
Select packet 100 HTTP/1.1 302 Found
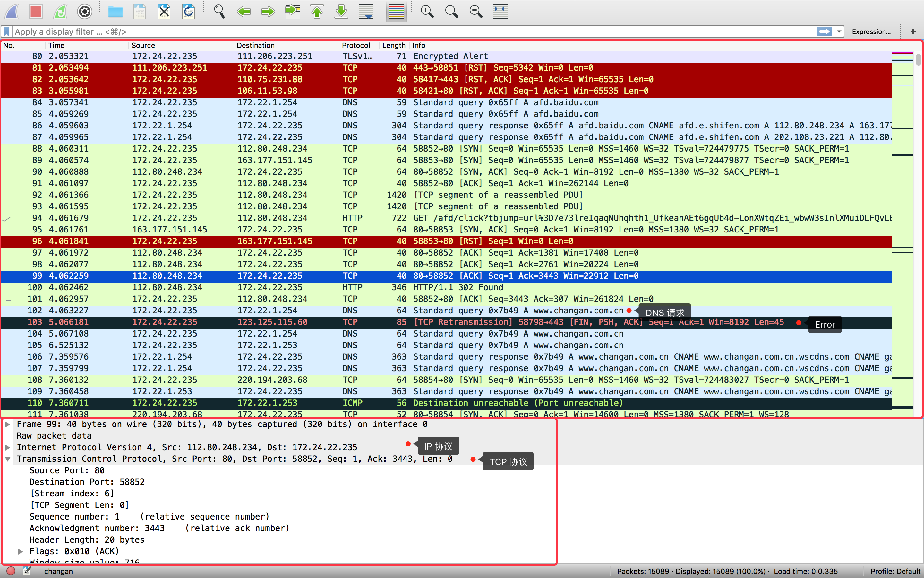[x=446, y=287]
